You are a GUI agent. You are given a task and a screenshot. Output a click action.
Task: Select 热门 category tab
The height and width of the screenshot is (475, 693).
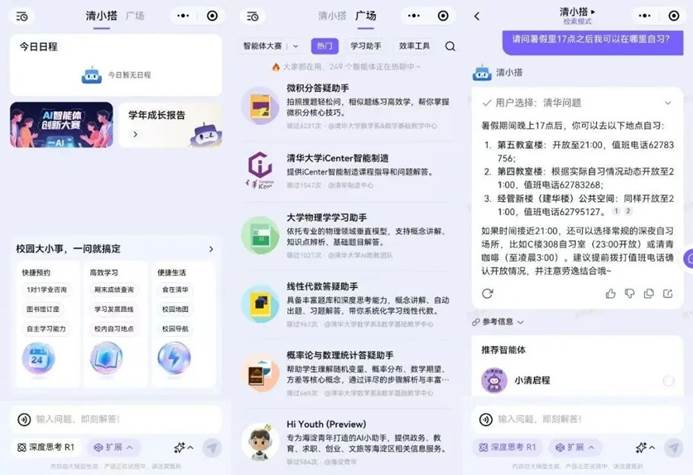pyautogui.click(x=325, y=46)
